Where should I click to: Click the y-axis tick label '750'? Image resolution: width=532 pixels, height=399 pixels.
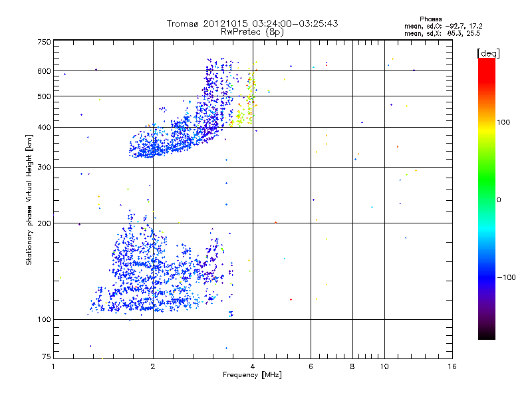point(44,42)
